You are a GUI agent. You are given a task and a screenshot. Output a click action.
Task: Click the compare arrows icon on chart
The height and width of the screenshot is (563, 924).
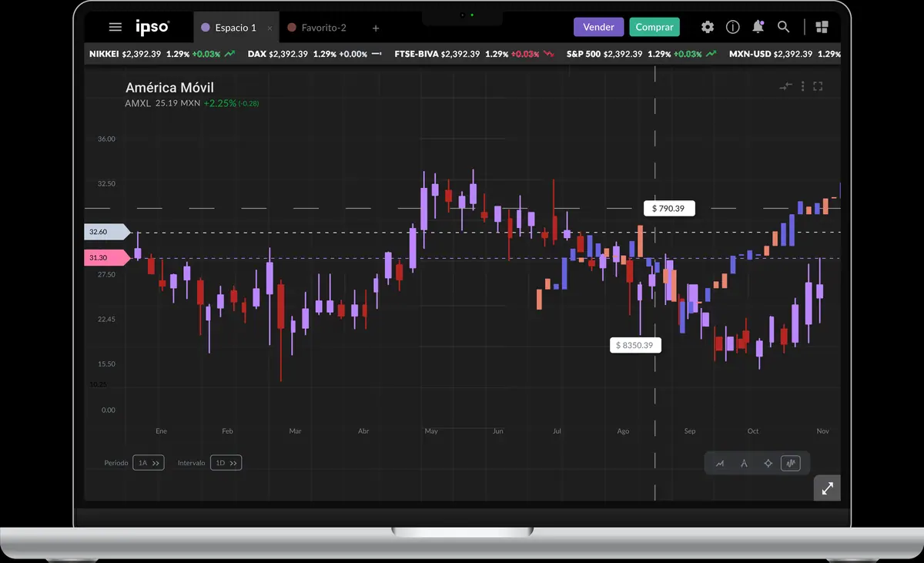(x=785, y=86)
